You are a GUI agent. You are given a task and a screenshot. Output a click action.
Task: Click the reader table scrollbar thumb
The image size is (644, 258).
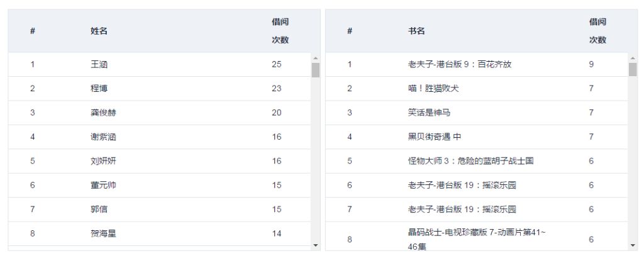click(316, 70)
